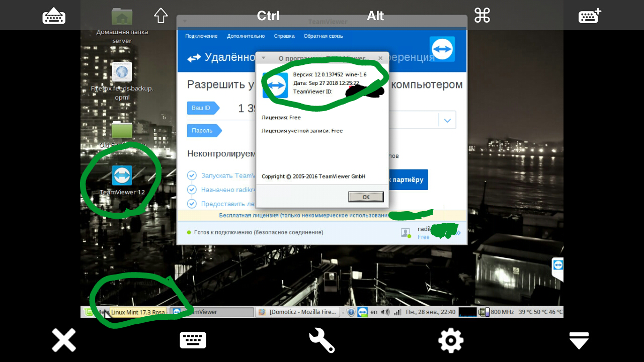Click the shield icon in the system tray
Image resolution: width=644 pixels, height=362 pixels.
[x=351, y=312]
